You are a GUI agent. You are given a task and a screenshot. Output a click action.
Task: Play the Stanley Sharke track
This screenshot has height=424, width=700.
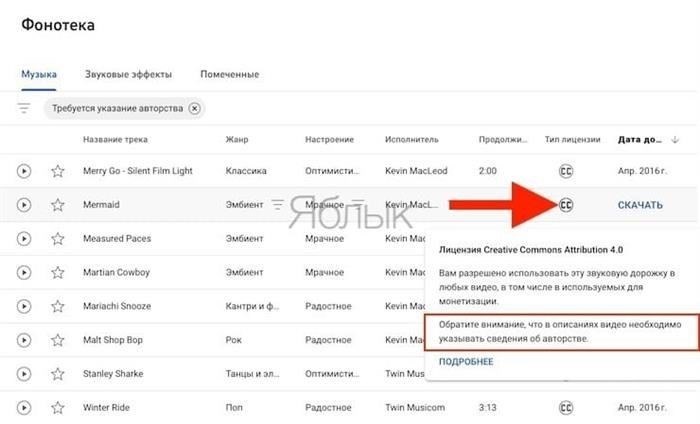click(x=24, y=374)
